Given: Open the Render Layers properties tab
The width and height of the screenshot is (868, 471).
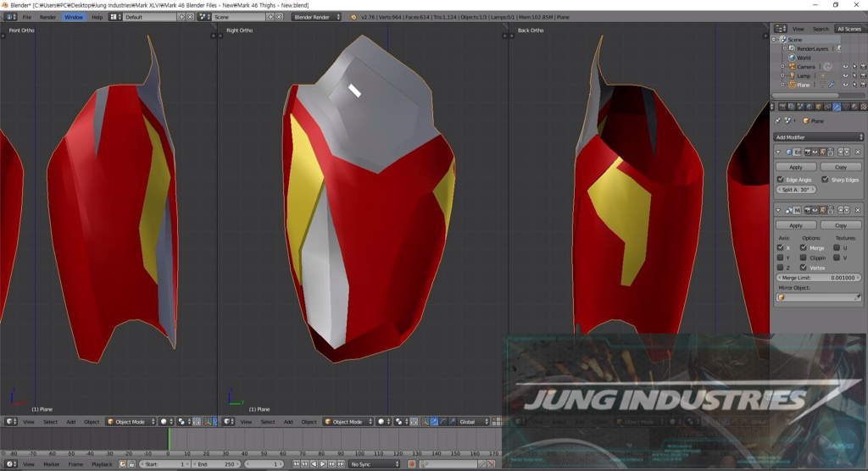Looking at the screenshot, I should pos(791,107).
